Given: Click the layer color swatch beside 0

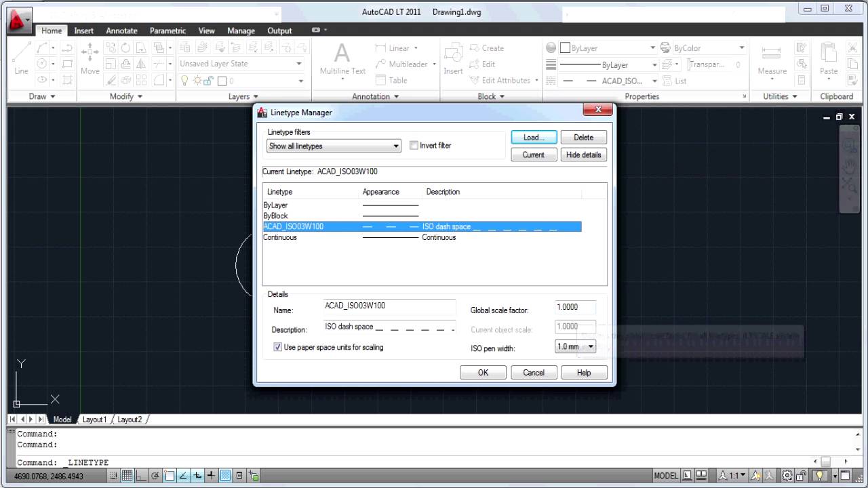Looking at the screenshot, I should [x=222, y=81].
